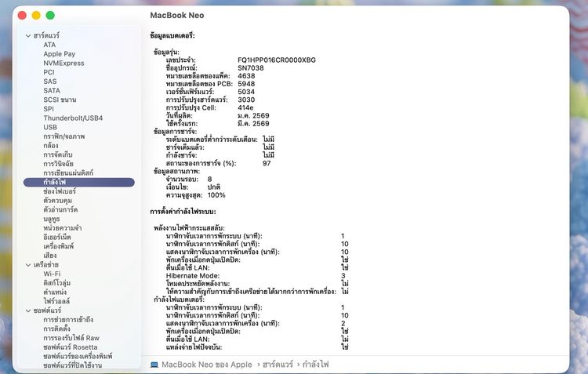
Task: Click serial number FQ1HPP016CR0000XBG
Action: click(x=277, y=60)
